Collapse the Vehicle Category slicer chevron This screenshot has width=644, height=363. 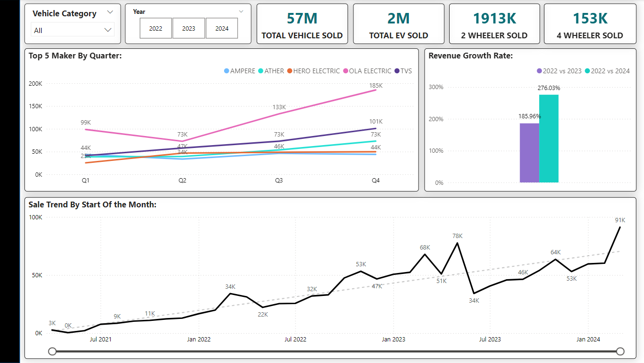(110, 12)
